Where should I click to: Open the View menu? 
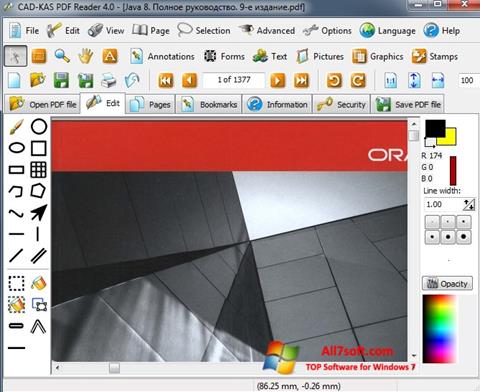click(x=106, y=31)
